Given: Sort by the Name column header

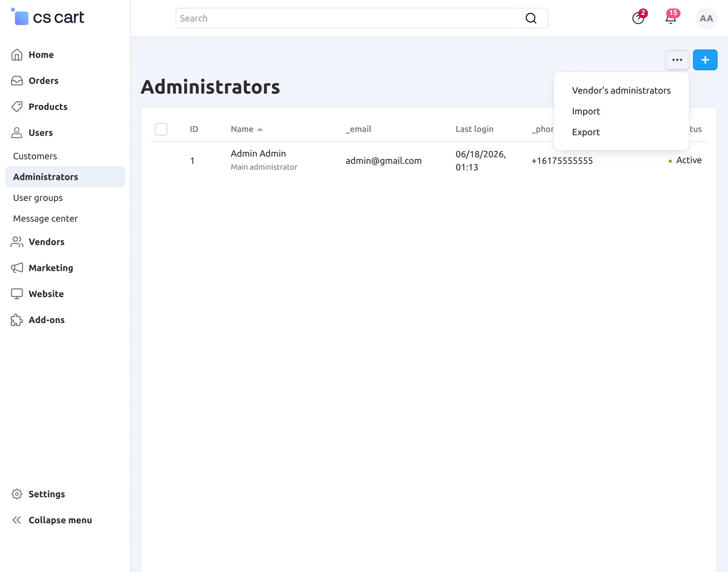Looking at the screenshot, I should pos(247,129).
